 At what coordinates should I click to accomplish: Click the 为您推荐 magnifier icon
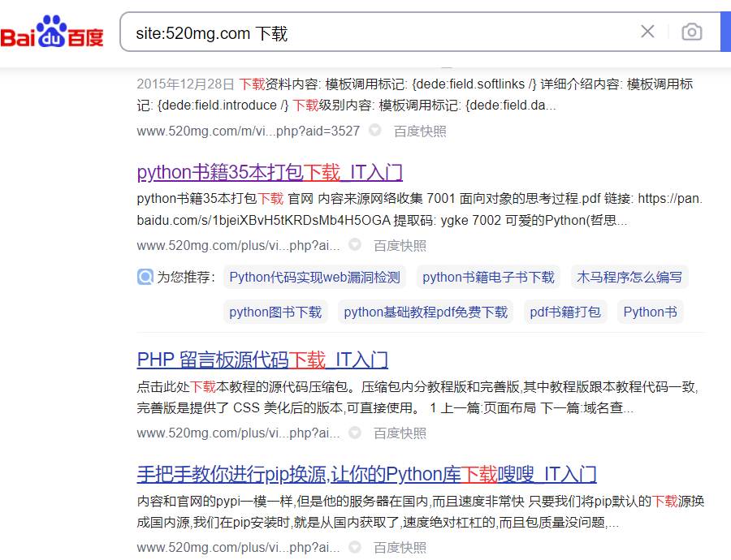[x=145, y=277]
